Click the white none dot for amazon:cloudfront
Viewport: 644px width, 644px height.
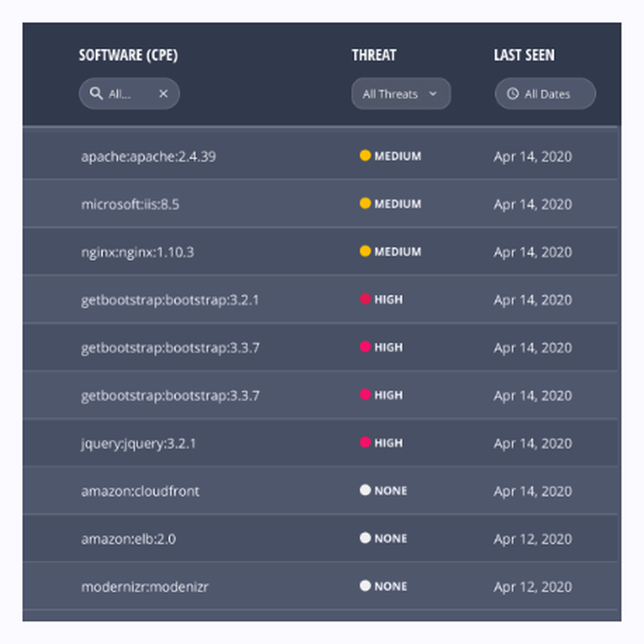tap(365, 490)
